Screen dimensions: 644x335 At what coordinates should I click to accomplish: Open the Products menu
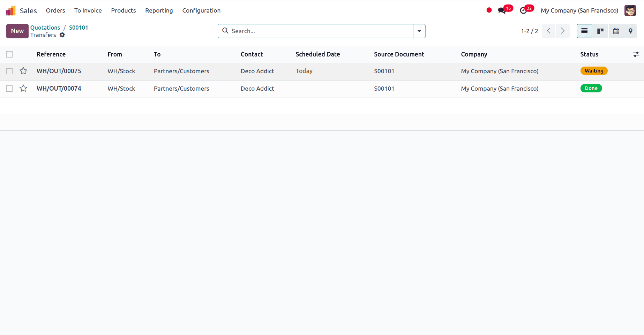(x=123, y=10)
